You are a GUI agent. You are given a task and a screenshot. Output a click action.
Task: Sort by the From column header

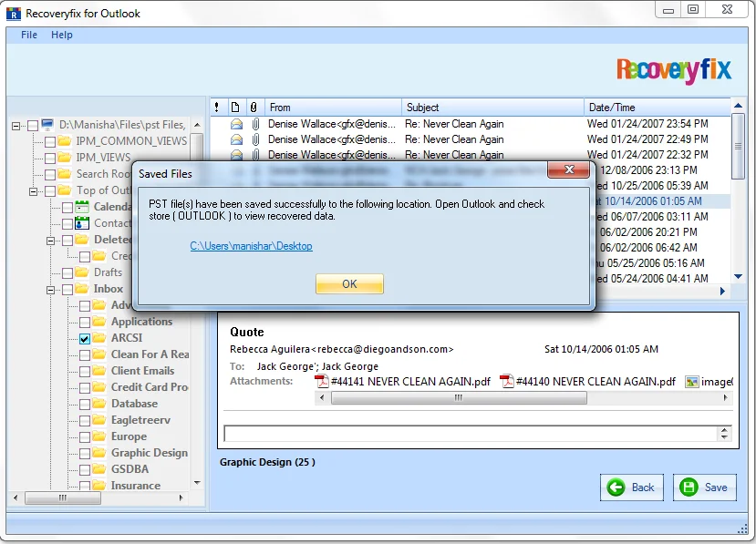tap(333, 107)
